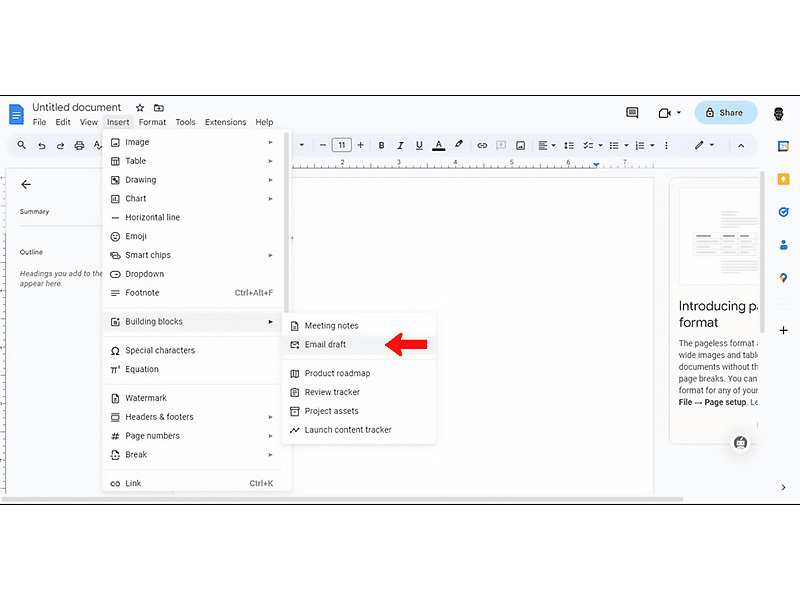Select Review tracker building block
The image size is (800, 600).
(x=359, y=392)
